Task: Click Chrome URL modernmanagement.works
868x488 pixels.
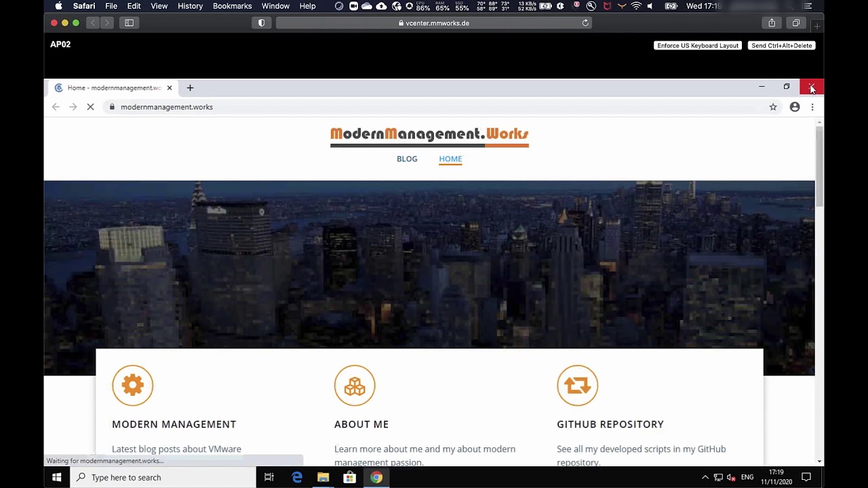Action: pyautogui.click(x=167, y=107)
